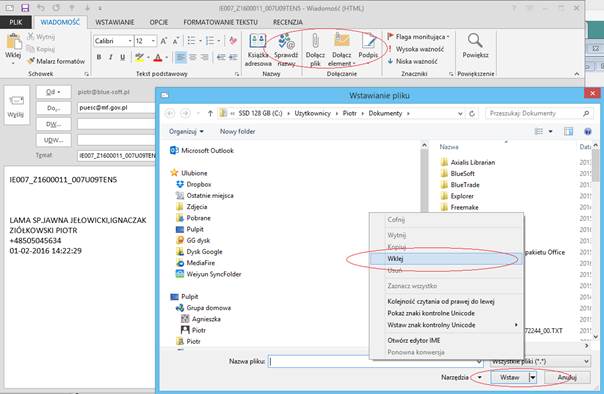Open the Od sender dropdown button
The height and width of the screenshot is (394, 604).
[54, 92]
